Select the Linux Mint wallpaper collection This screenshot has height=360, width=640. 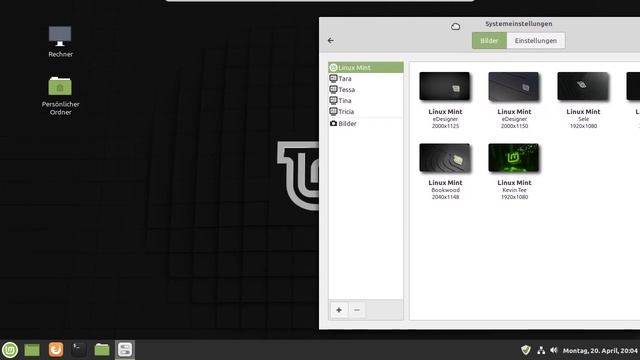tap(366, 67)
